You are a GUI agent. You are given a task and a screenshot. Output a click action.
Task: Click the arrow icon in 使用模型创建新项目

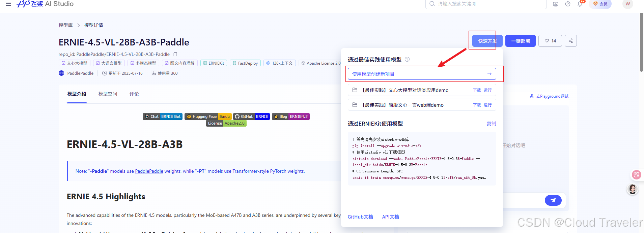(489, 74)
